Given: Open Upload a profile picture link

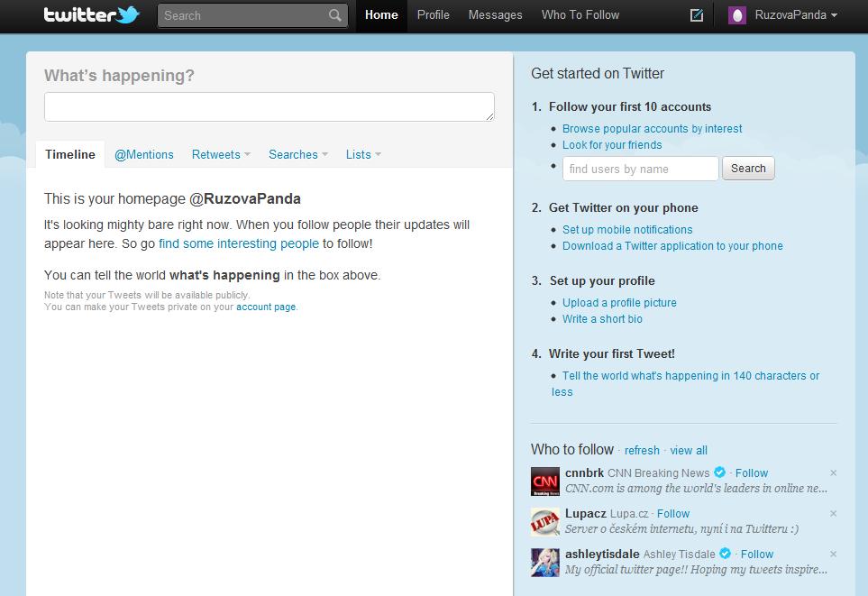Looking at the screenshot, I should pos(619,302).
